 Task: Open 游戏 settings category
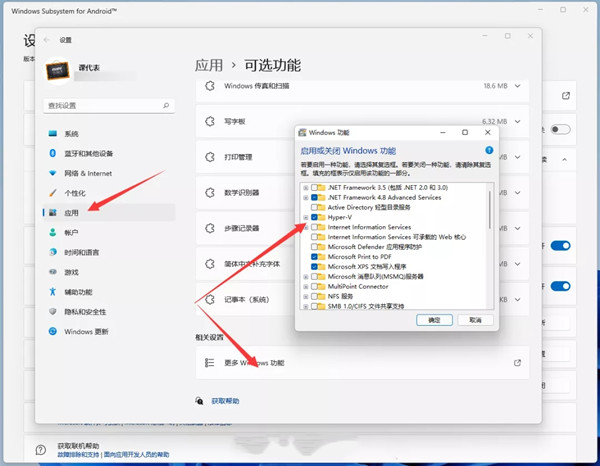109,272
